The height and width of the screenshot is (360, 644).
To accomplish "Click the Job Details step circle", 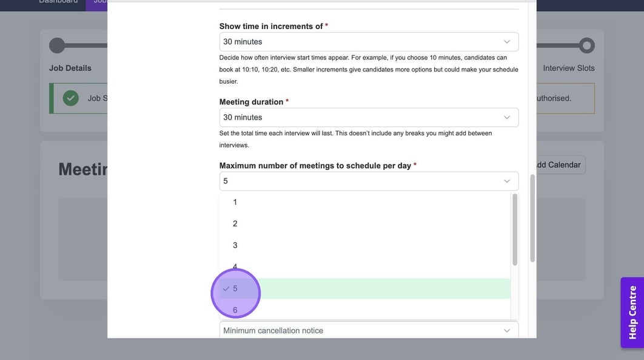I will click(57, 46).
